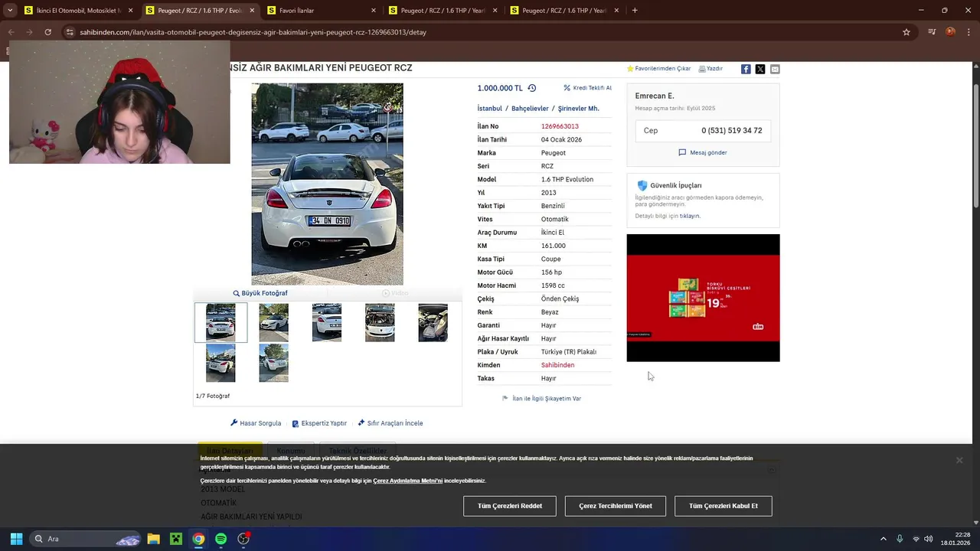Image resolution: width=980 pixels, height=551 pixels.
Task: Click Mesaj gönder under seller info
Action: (x=703, y=152)
